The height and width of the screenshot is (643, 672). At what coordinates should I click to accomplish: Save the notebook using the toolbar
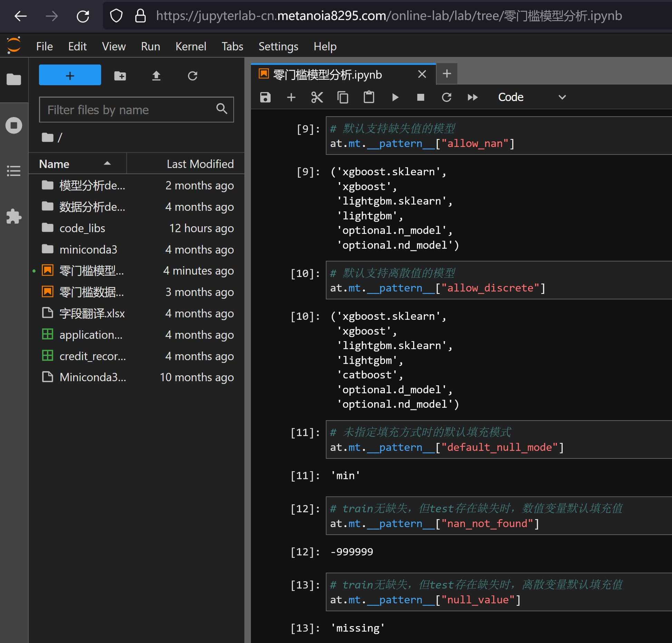pos(265,97)
